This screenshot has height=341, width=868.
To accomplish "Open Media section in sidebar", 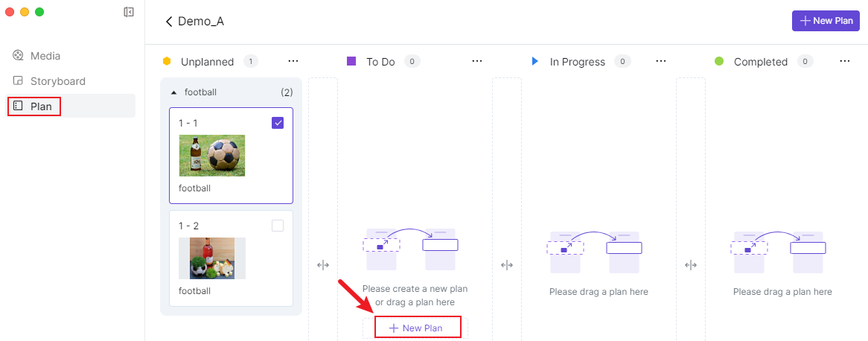I will click(45, 56).
